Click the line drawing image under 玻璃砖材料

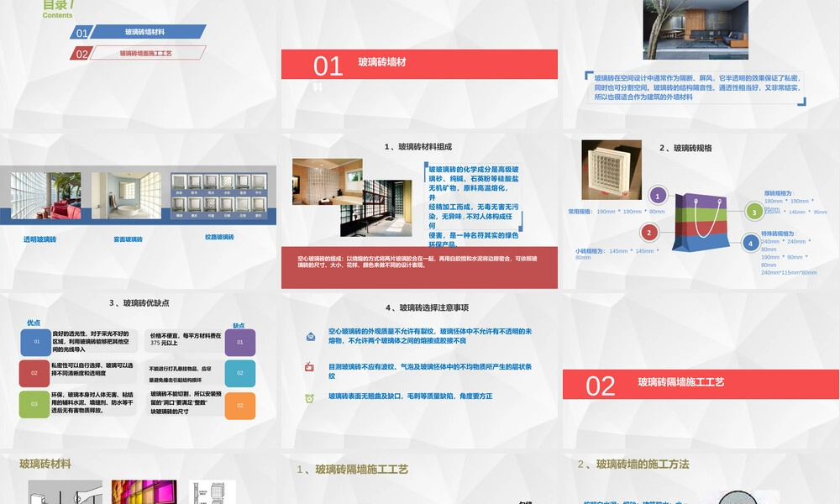(213, 491)
